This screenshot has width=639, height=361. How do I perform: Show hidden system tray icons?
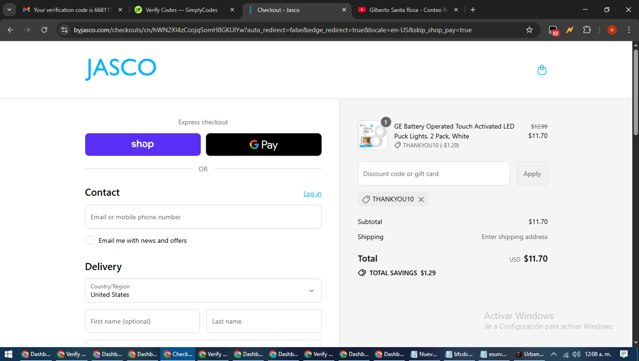tap(553, 354)
